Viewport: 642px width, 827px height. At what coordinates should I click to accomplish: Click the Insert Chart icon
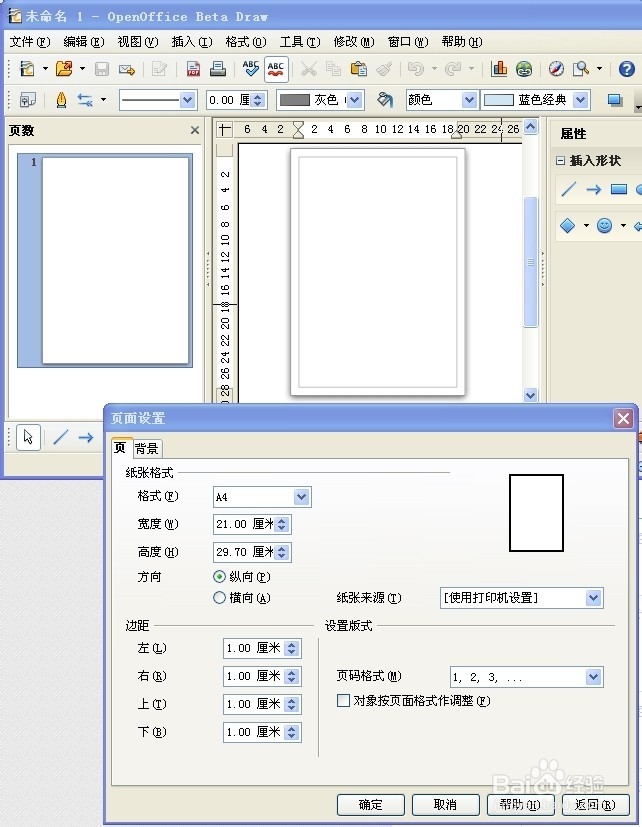tap(499, 69)
